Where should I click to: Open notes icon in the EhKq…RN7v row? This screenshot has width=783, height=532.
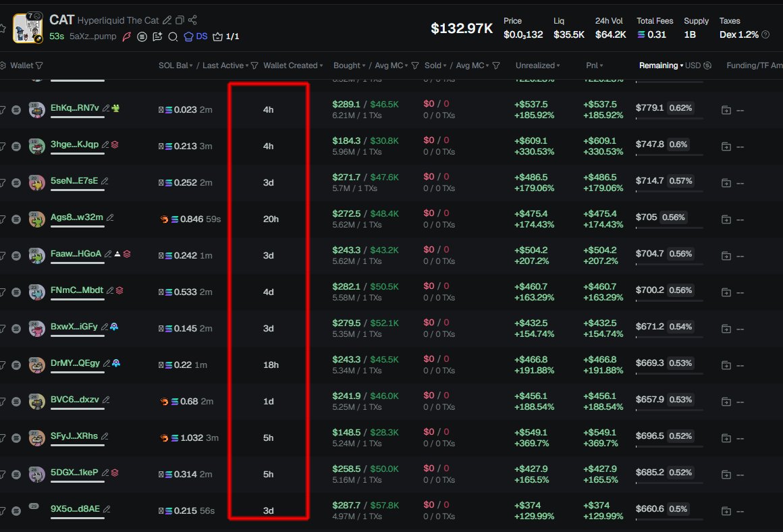pyautogui.click(x=16, y=109)
